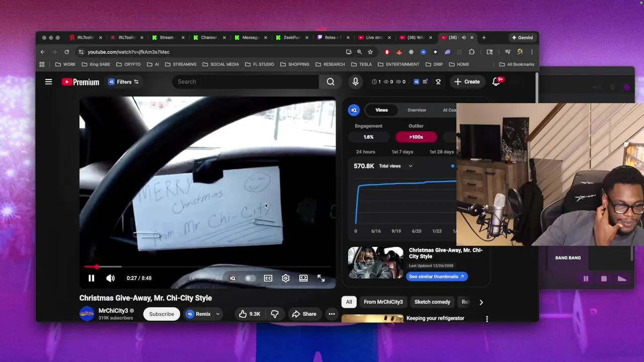The image size is (644, 362).
Task: Click the vidIQ panel logo icon
Action: coord(354,110)
